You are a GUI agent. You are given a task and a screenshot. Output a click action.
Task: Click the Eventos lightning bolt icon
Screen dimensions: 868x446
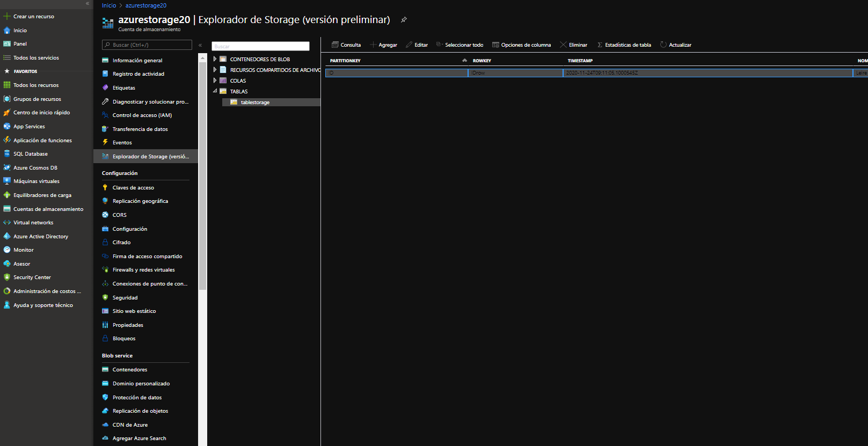[x=105, y=143]
